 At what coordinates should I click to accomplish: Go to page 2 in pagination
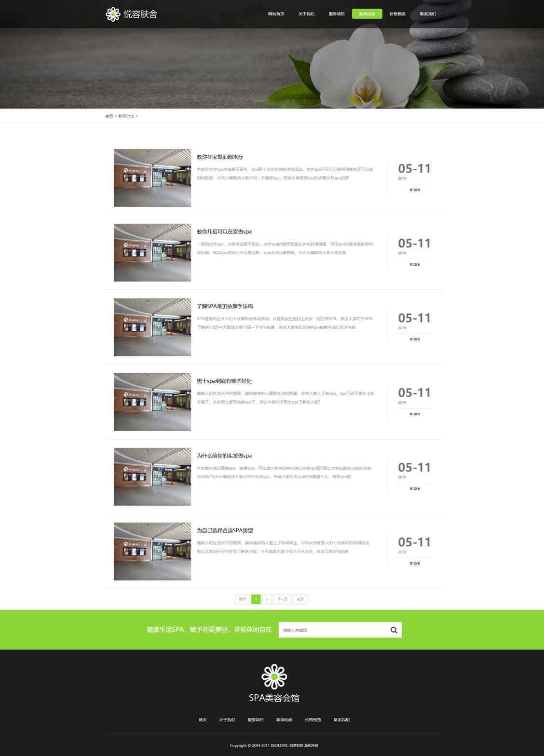(x=267, y=599)
